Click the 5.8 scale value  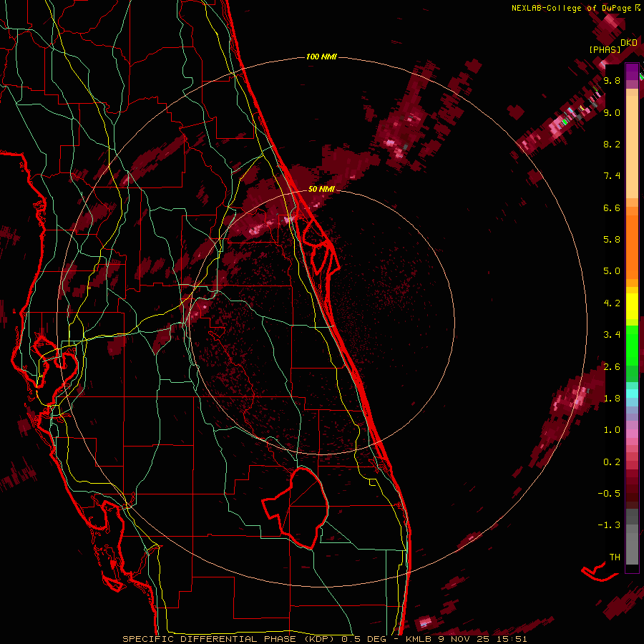612,240
